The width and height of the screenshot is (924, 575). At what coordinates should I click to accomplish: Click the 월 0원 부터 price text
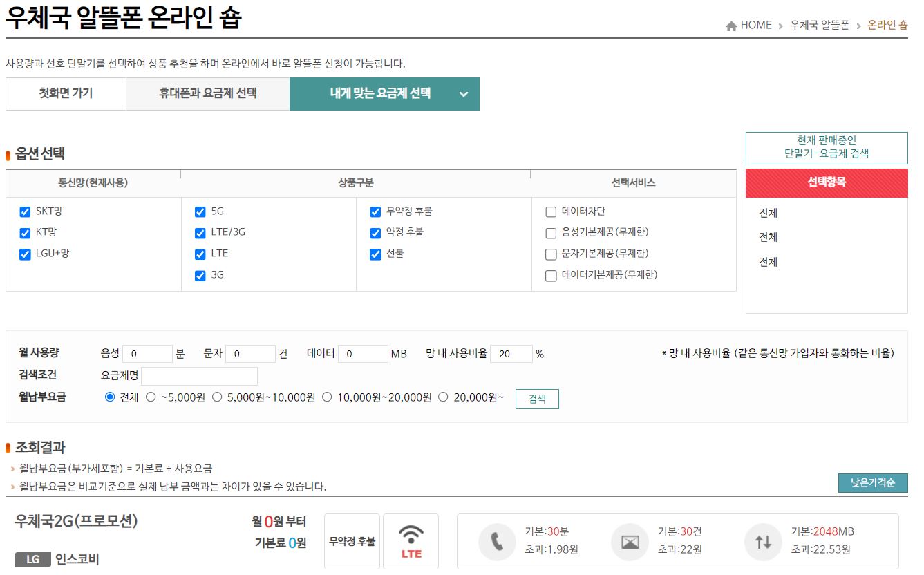279,522
